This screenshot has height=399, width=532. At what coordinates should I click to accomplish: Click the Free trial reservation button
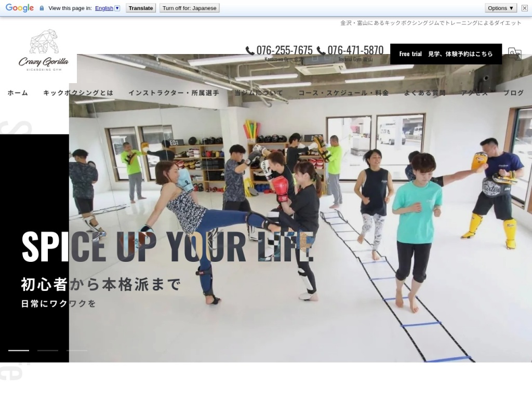(446, 54)
